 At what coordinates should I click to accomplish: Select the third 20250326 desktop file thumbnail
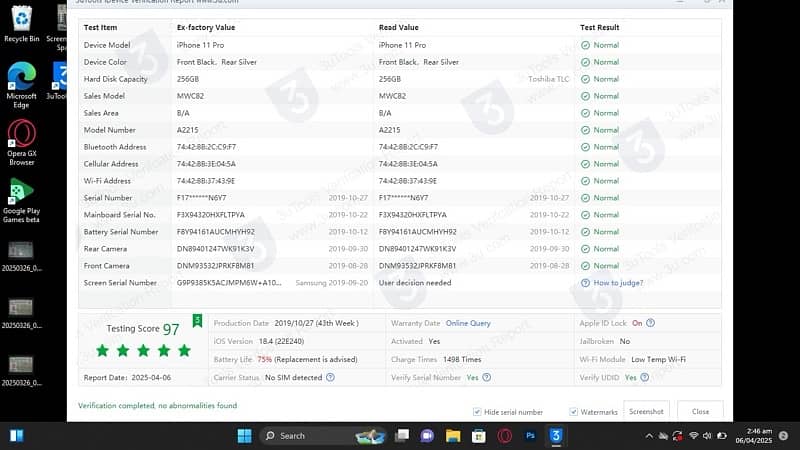[x=21, y=369]
